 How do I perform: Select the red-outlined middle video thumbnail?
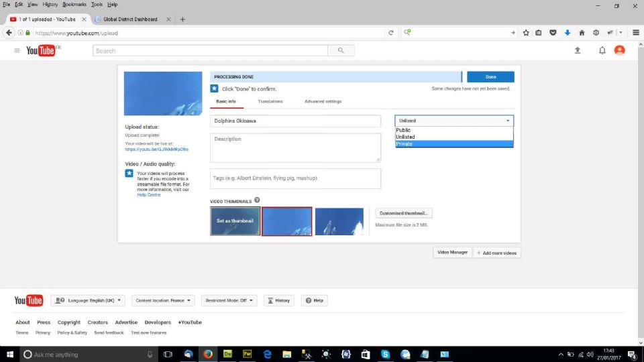pos(287,221)
